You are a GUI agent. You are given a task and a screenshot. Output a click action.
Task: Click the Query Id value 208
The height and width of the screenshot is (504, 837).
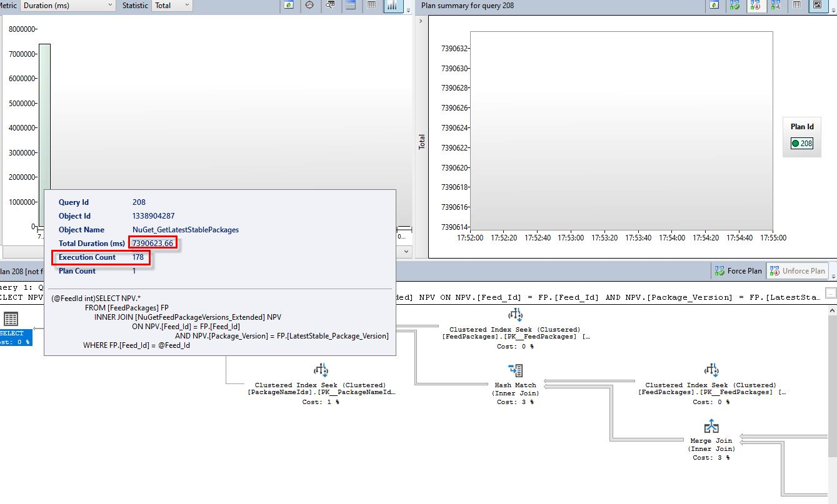pyautogui.click(x=139, y=202)
